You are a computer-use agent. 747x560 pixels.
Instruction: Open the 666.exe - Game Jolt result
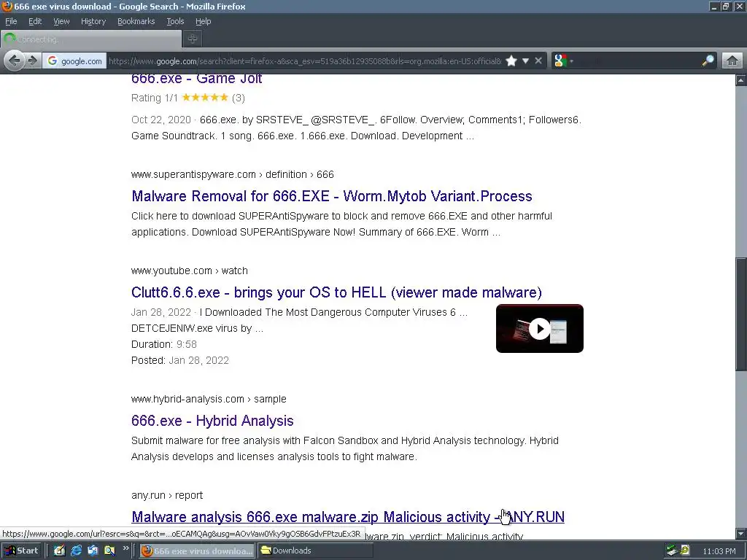pos(196,79)
